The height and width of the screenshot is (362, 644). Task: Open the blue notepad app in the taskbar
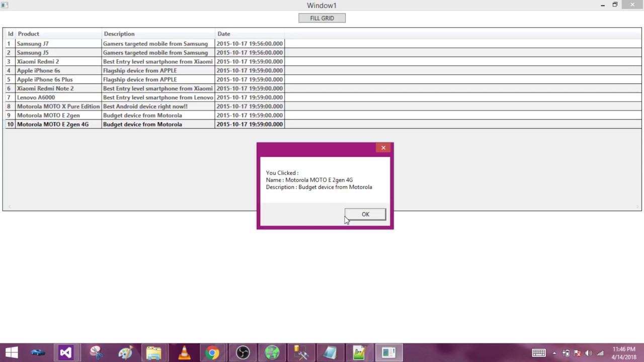[330, 352]
